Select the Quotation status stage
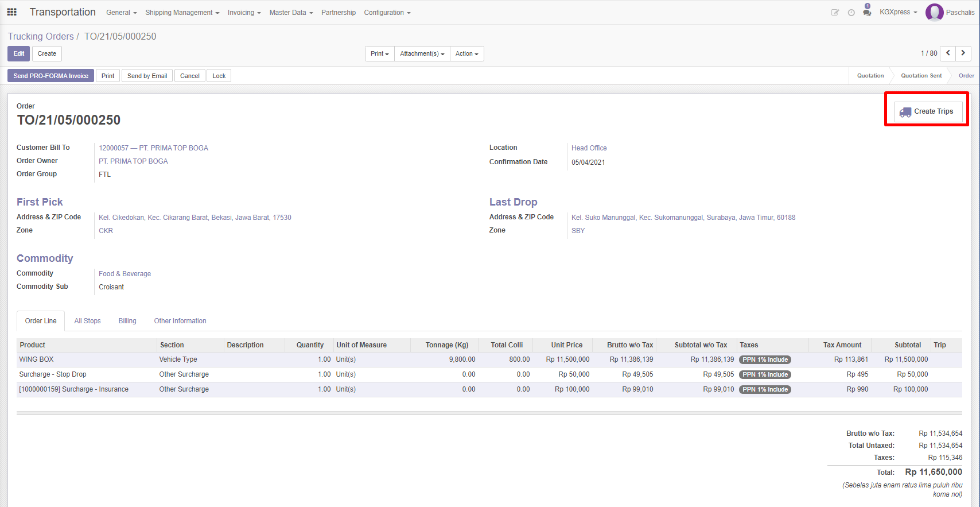The height and width of the screenshot is (507, 980). [x=870, y=76]
